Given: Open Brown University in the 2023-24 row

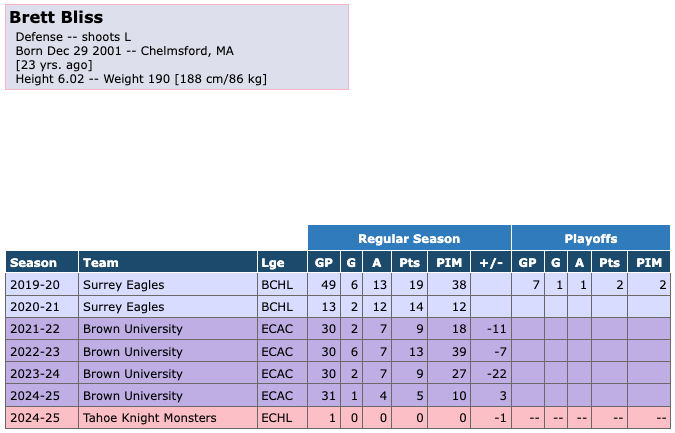Looking at the screenshot, I should pos(132,373).
